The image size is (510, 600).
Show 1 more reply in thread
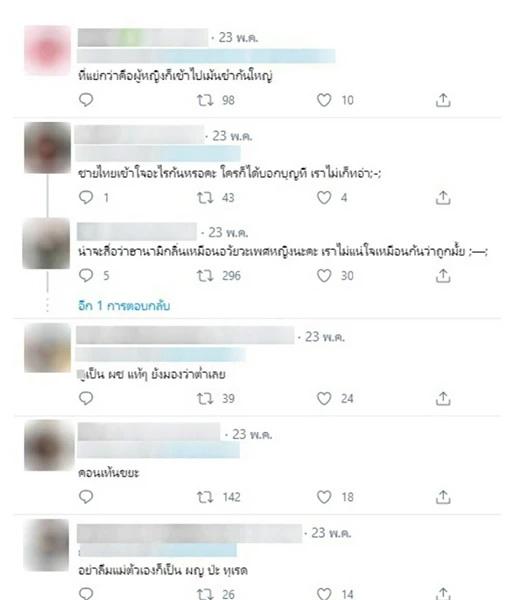tap(124, 306)
